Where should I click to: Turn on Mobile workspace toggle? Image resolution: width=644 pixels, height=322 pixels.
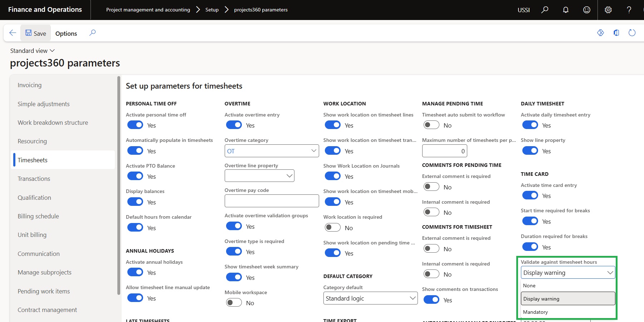pyautogui.click(x=234, y=303)
